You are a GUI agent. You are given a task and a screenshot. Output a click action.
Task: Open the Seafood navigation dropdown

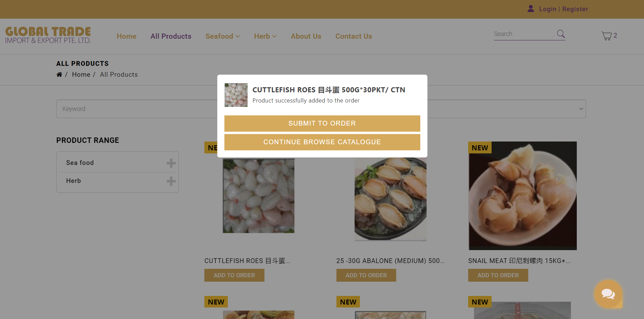pos(222,36)
